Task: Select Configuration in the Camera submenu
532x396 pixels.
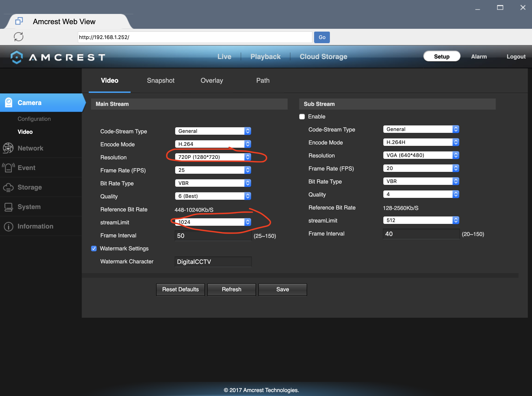Action: 34,119
